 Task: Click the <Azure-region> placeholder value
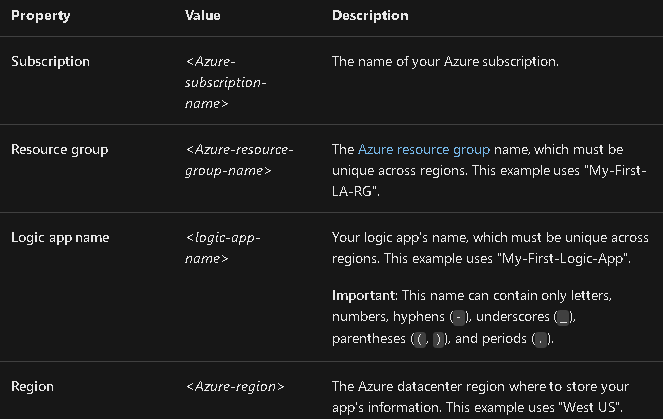(x=236, y=386)
